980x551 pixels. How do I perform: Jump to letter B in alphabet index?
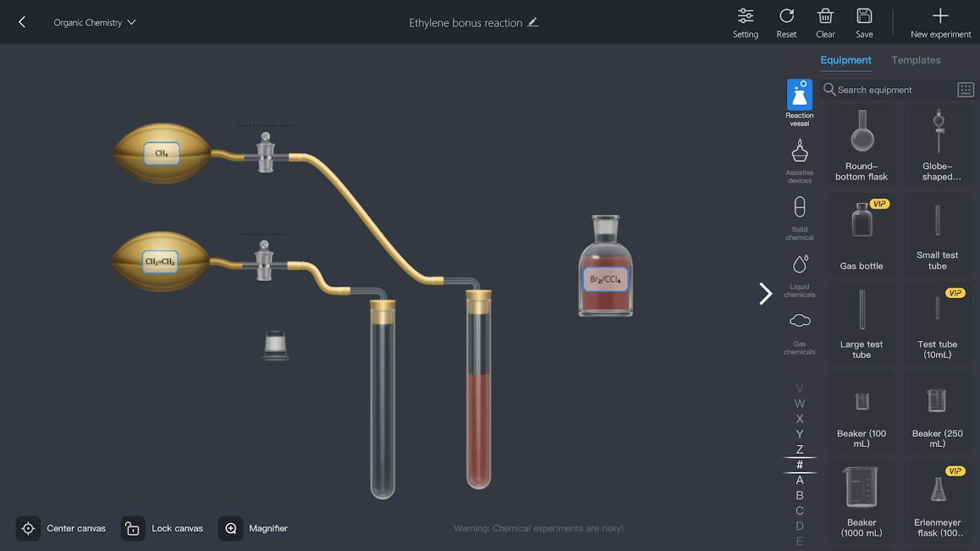click(799, 495)
